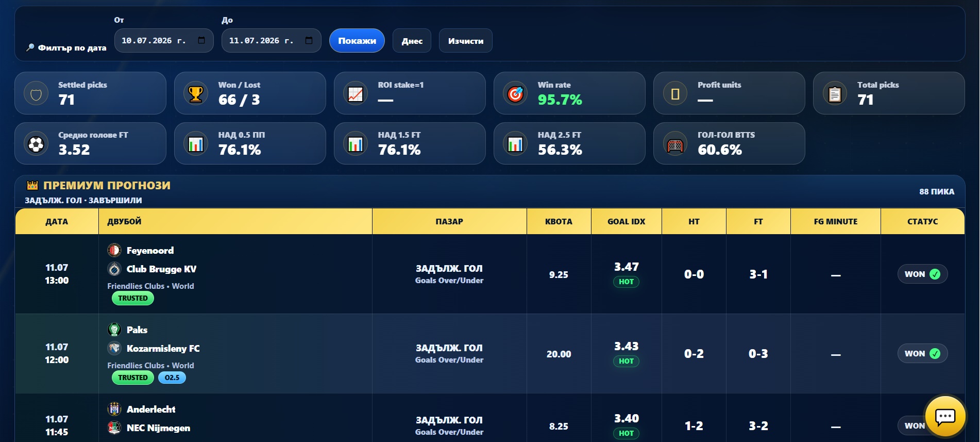Click the bar chart icon on НАД 2.5 FT
This screenshot has height=442, width=980.
click(515, 144)
